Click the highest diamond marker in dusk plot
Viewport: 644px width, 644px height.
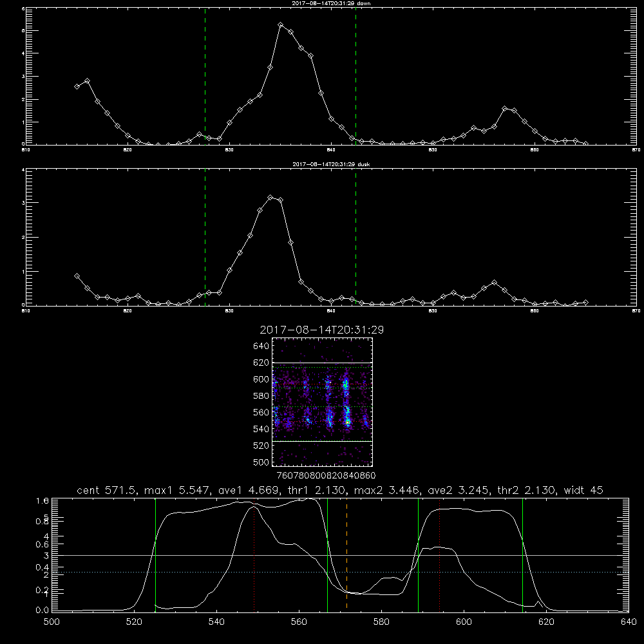pos(270,198)
